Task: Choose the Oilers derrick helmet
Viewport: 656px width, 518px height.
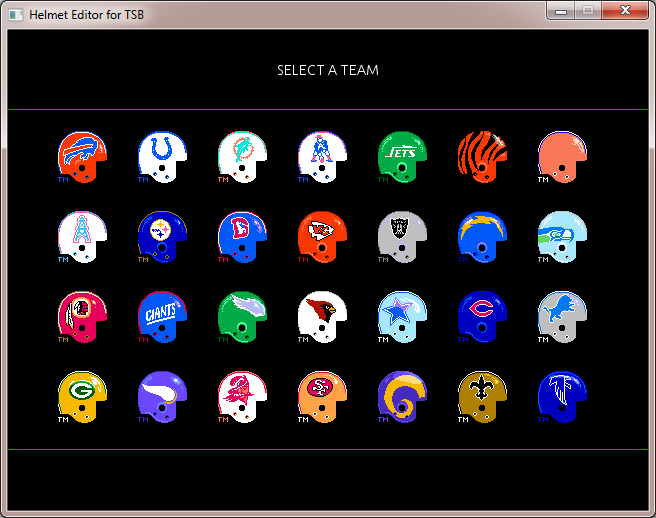Action: point(82,237)
